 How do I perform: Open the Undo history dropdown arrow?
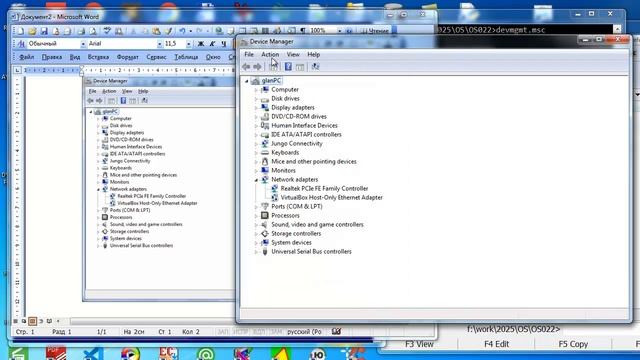tap(190, 31)
